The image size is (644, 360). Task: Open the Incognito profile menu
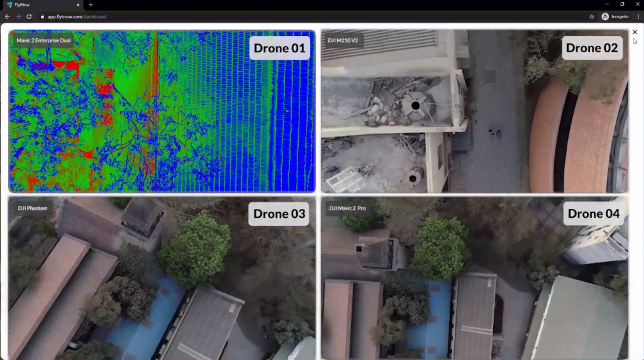point(615,17)
